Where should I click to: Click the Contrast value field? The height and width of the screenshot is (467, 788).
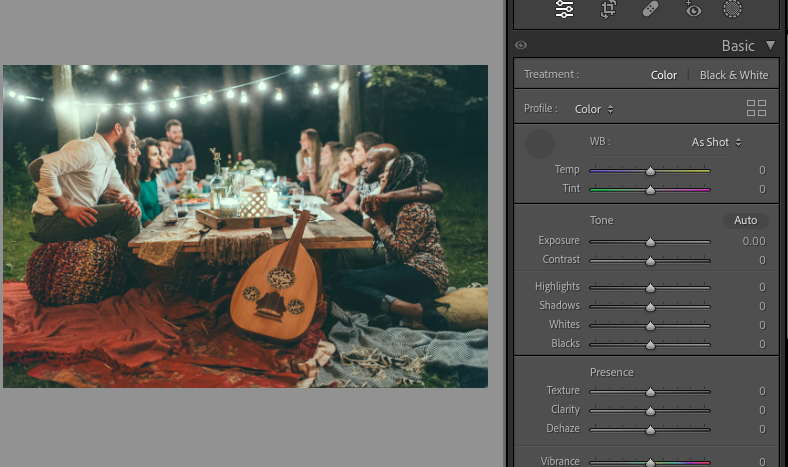761,260
